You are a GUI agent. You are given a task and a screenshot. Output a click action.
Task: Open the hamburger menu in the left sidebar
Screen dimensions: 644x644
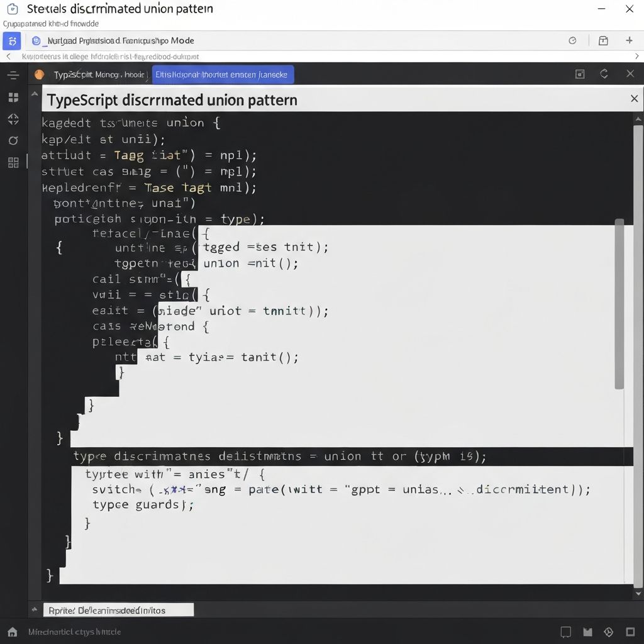tap(13, 74)
